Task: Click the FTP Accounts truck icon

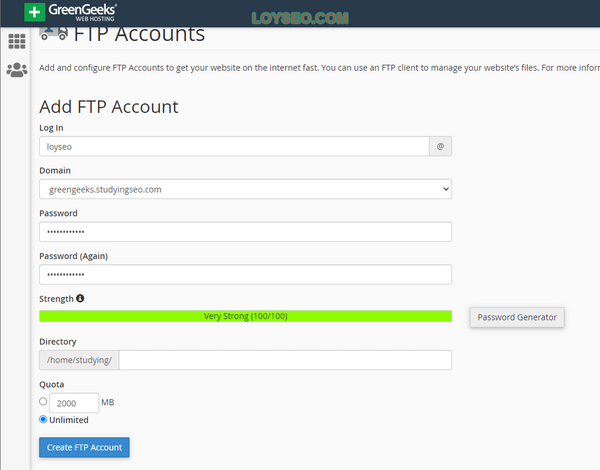Action: (x=53, y=34)
